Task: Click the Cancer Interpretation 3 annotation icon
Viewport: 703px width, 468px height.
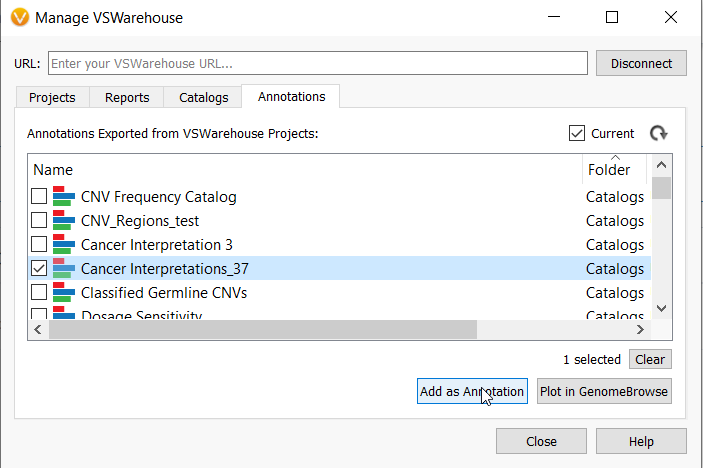Action: click(x=64, y=244)
